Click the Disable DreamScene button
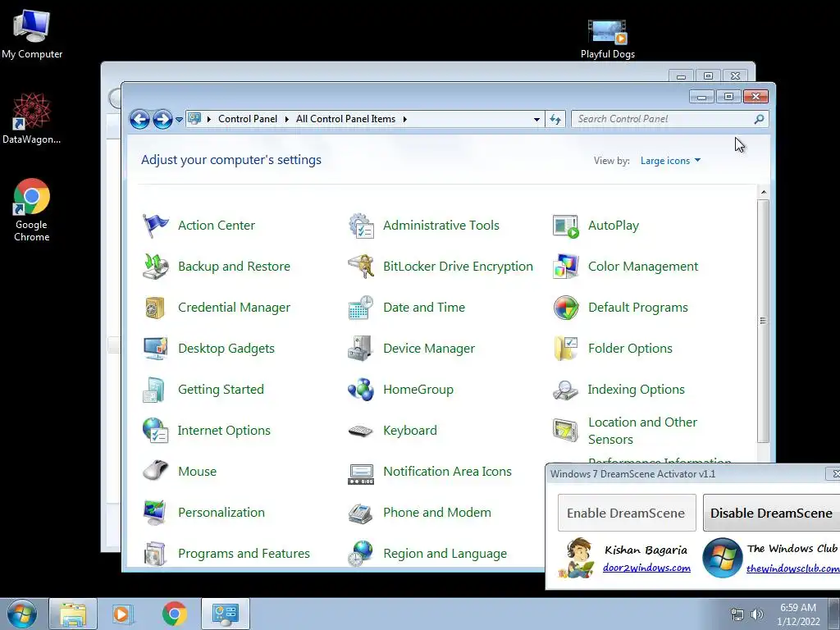840x630 pixels. pyautogui.click(x=771, y=513)
